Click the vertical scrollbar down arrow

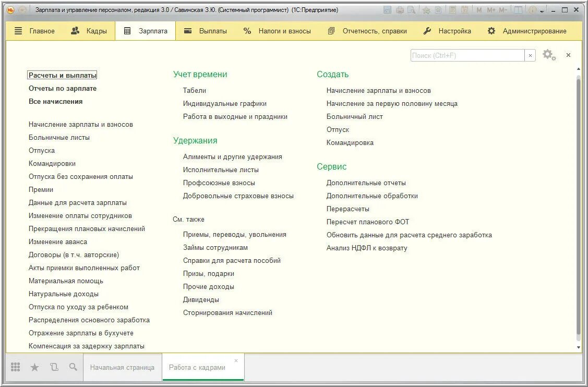pos(579,347)
